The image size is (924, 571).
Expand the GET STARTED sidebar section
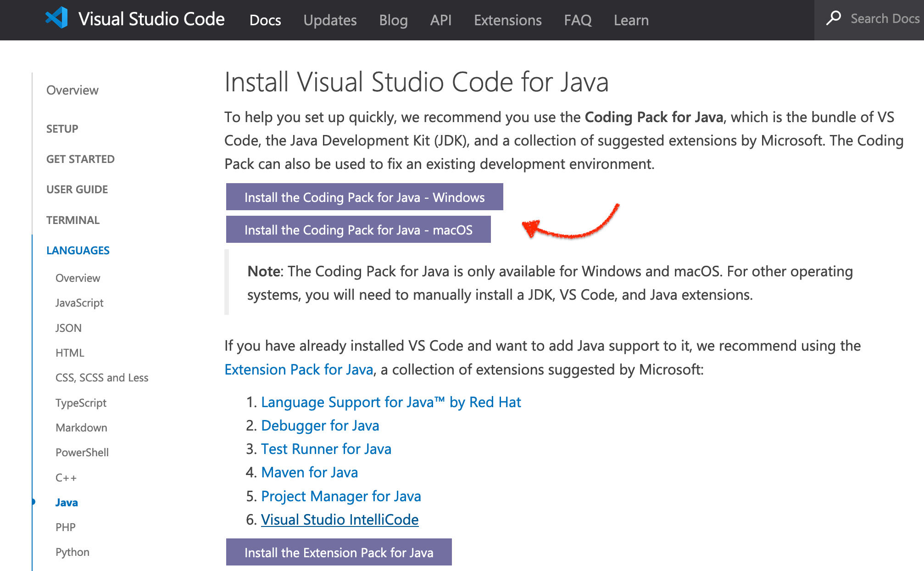(80, 159)
